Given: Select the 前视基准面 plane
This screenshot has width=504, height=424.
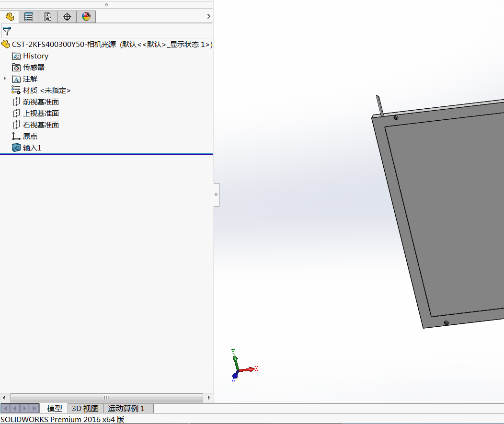Looking at the screenshot, I should pyautogui.click(x=41, y=102).
